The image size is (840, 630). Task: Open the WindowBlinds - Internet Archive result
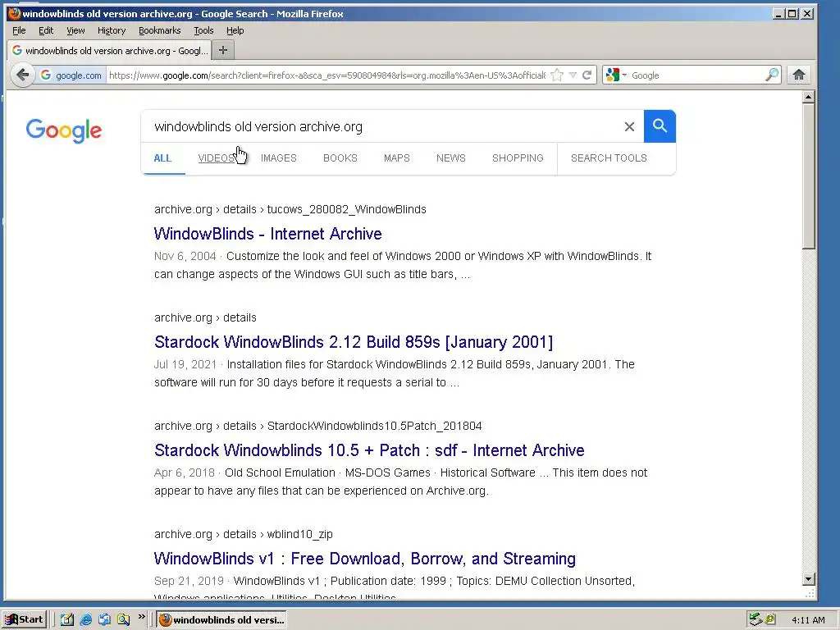268,234
